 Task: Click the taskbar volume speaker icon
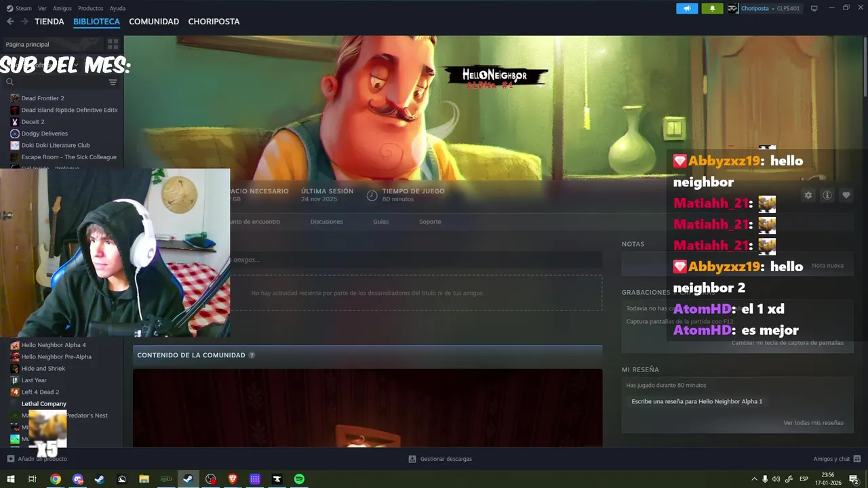tap(776, 479)
